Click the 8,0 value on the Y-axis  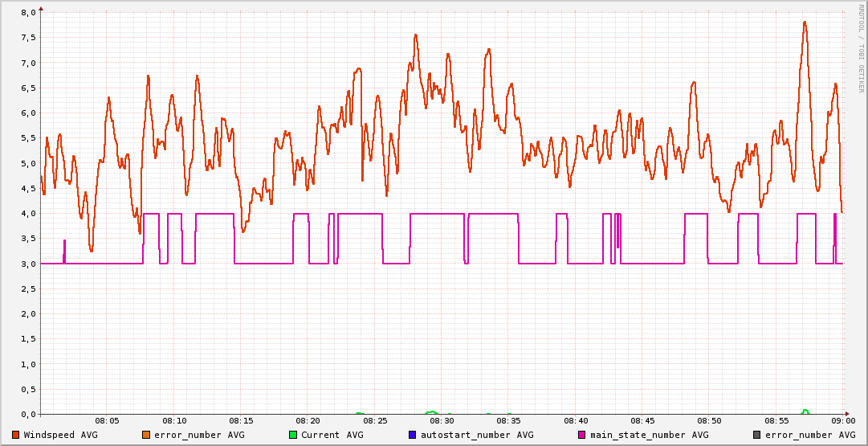[x=28, y=13]
